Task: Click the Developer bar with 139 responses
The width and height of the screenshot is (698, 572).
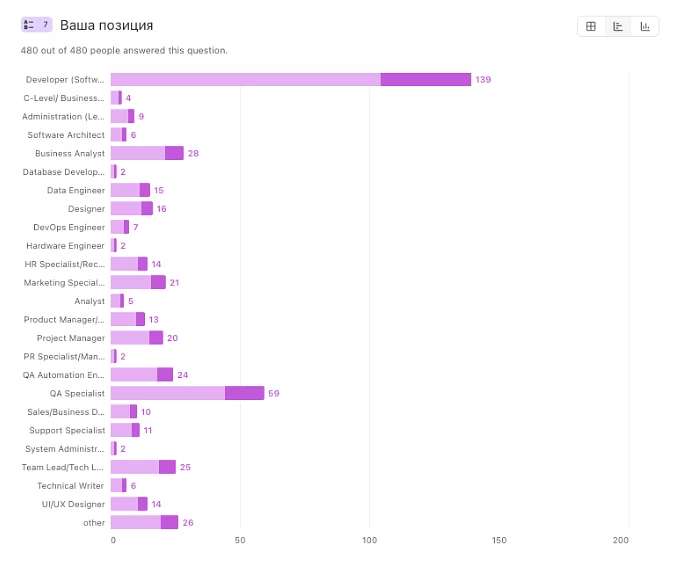Action: [290, 79]
